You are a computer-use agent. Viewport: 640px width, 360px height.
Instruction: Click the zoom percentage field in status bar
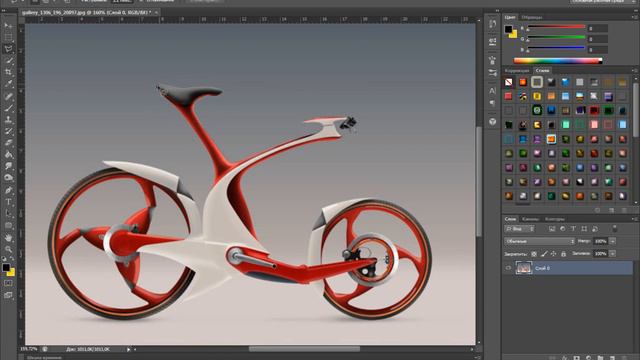tap(29, 349)
